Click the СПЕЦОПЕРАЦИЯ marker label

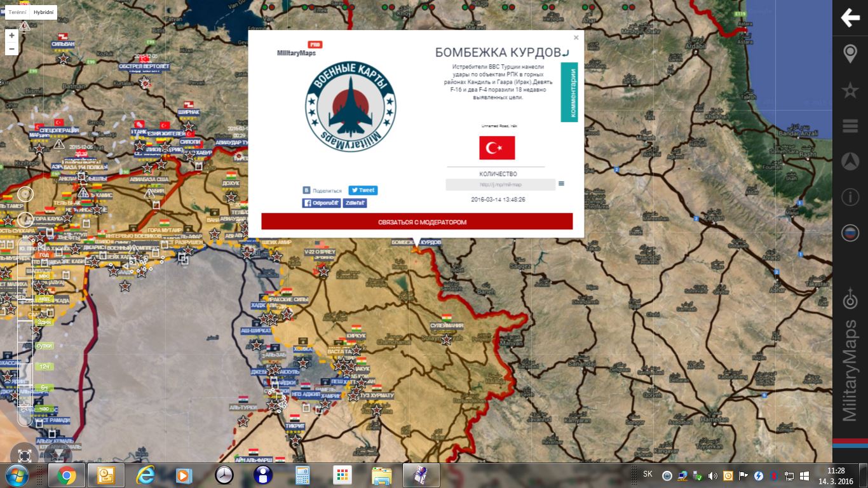[59, 130]
